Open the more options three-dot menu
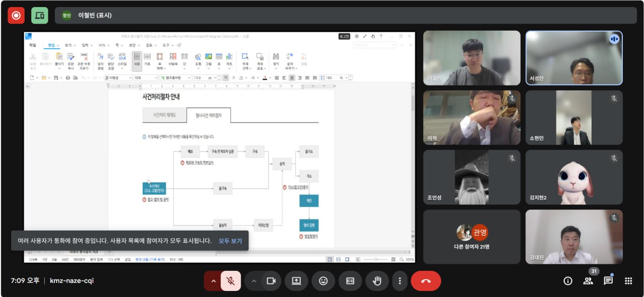 pyautogui.click(x=399, y=281)
